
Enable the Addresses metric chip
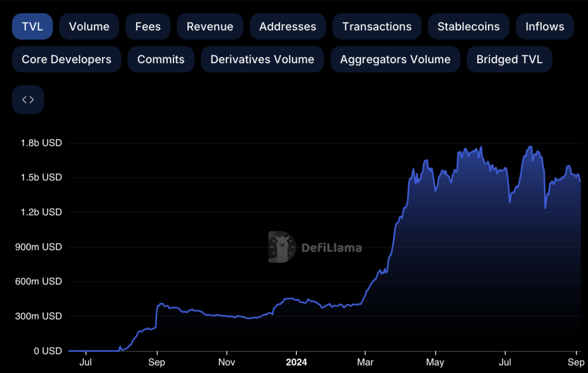pyautogui.click(x=288, y=26)
